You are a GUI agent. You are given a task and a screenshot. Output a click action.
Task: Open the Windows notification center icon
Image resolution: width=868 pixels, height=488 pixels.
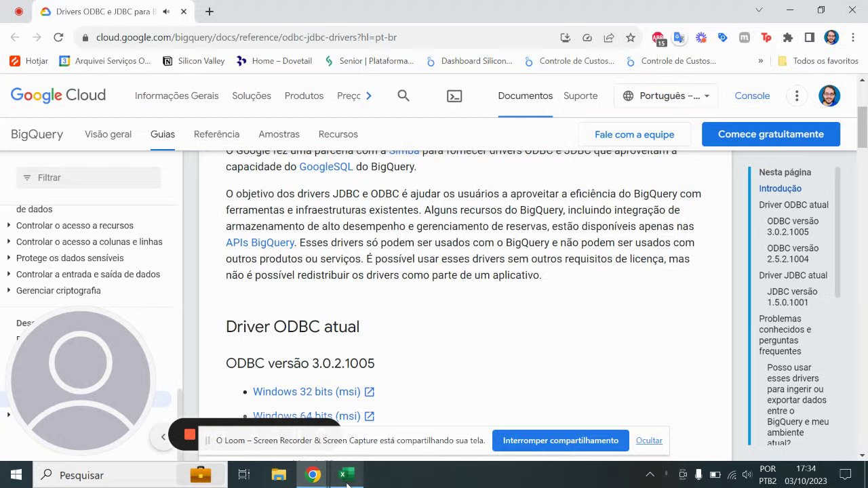coord(846,474)
